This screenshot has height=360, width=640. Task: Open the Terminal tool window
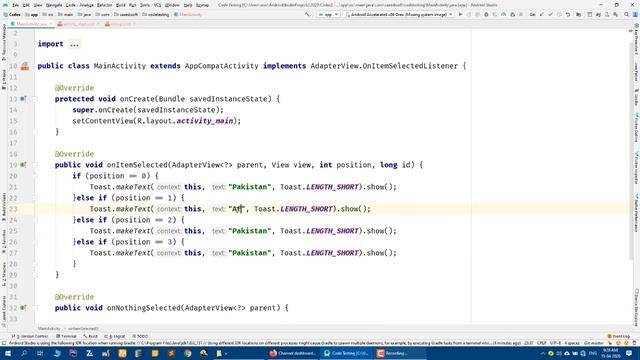66,336
